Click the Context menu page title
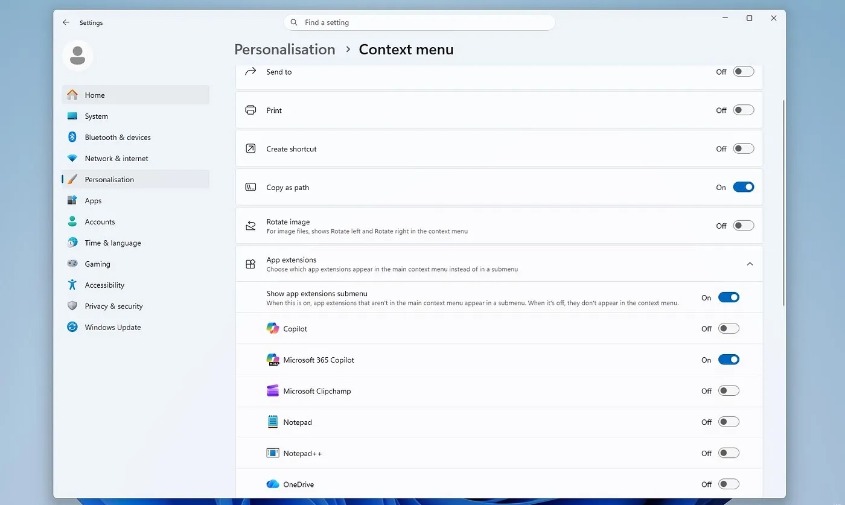Image resolution: width=845 pixels, height=505 pixels. [x=406, y=49]
